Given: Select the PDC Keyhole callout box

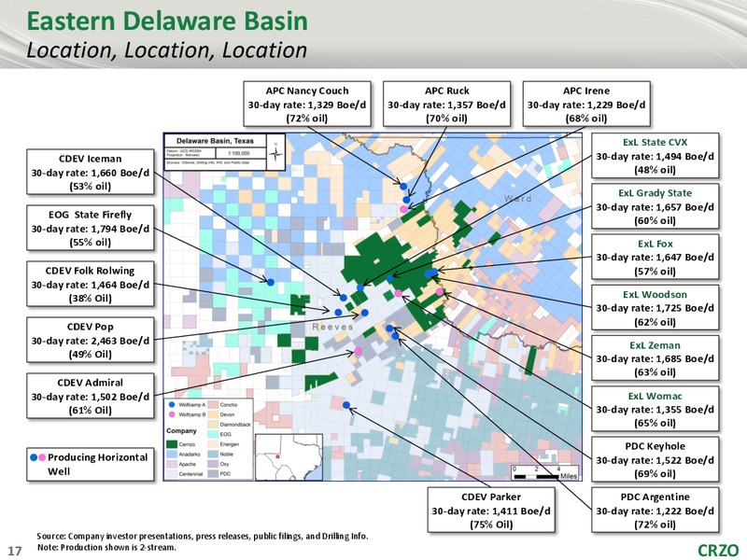Looking at the screenshot, I should coord(655,459).
